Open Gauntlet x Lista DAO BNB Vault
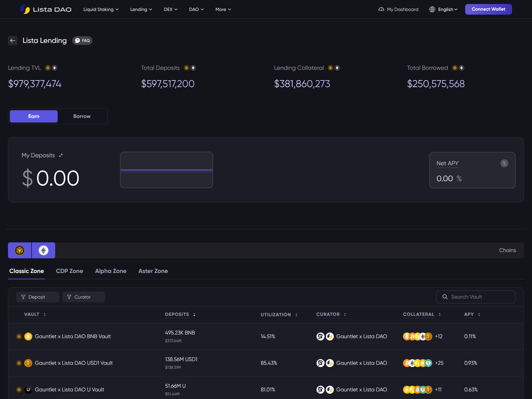Screen dimensions: 532x399 pos(73,336)
